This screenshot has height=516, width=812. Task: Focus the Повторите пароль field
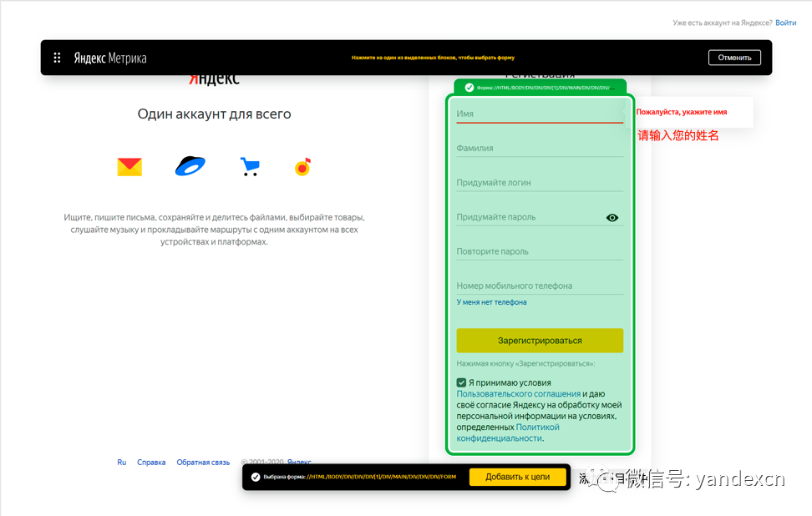point(540,251)
